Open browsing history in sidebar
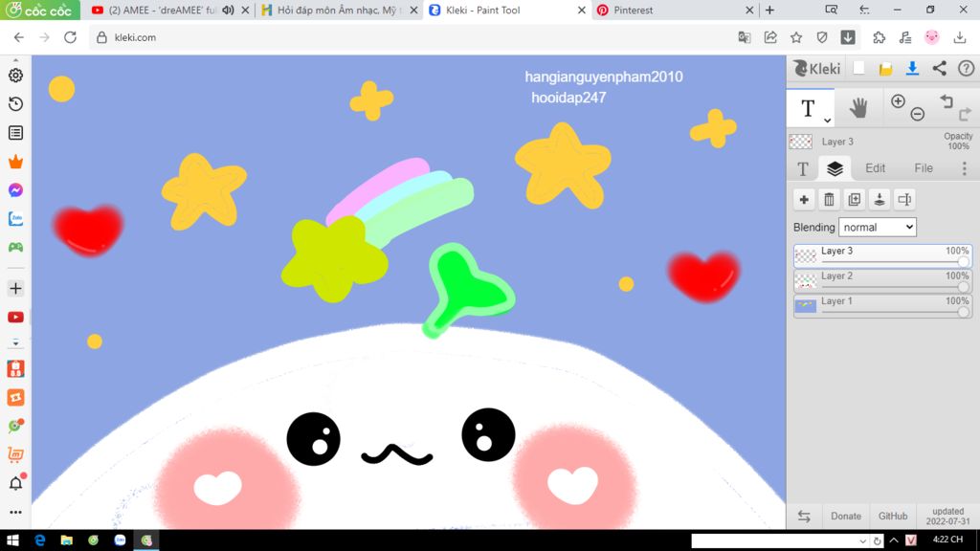 point(15,103)
